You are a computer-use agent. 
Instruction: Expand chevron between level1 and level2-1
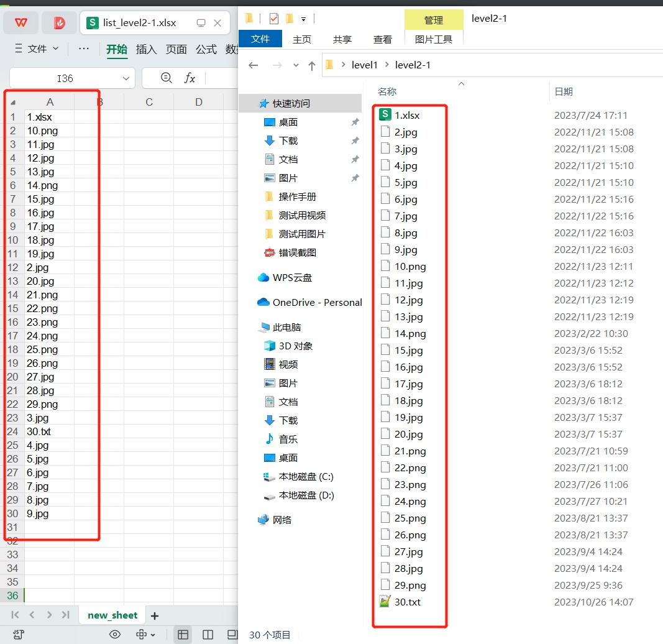[x=387, y=64]
